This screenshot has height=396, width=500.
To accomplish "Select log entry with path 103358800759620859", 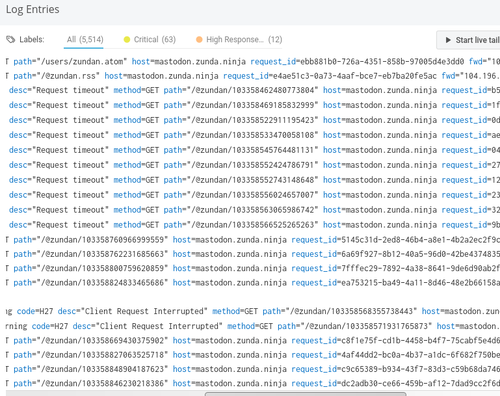I will pos(253,269).
